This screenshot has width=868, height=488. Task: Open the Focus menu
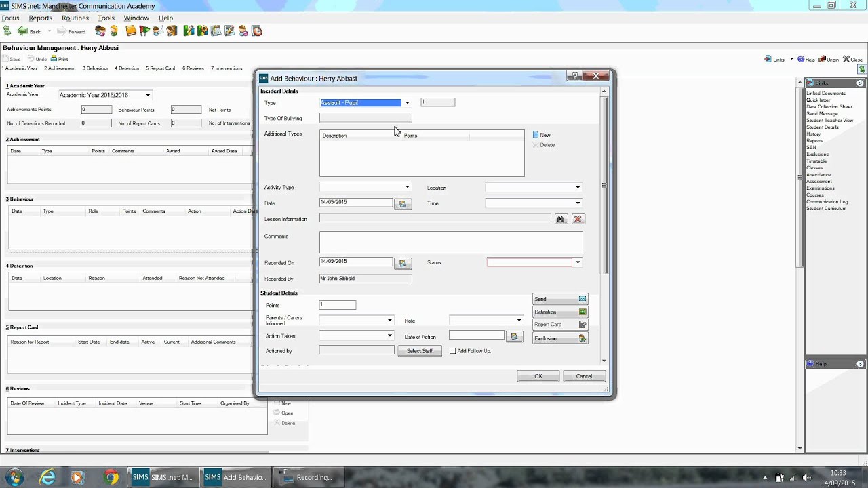click(10, 18)
